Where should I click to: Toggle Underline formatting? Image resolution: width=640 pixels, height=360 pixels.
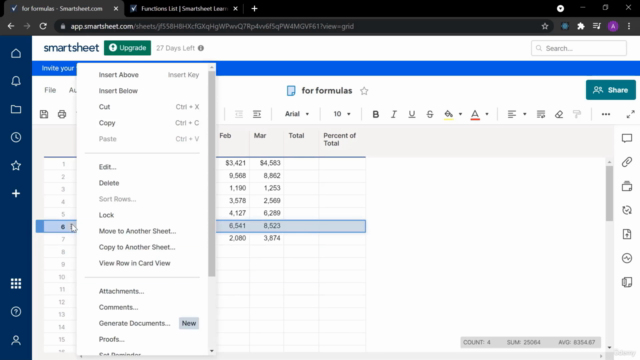click(411, 114)
